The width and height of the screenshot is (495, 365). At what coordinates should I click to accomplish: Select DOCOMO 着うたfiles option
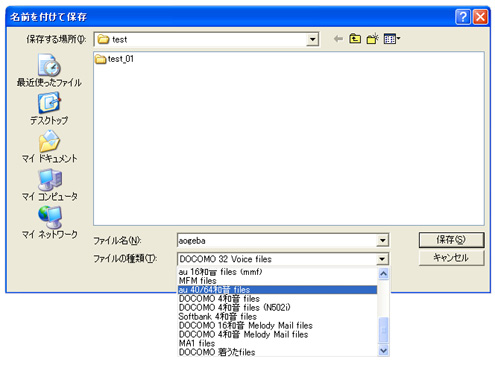pos(278,352)
